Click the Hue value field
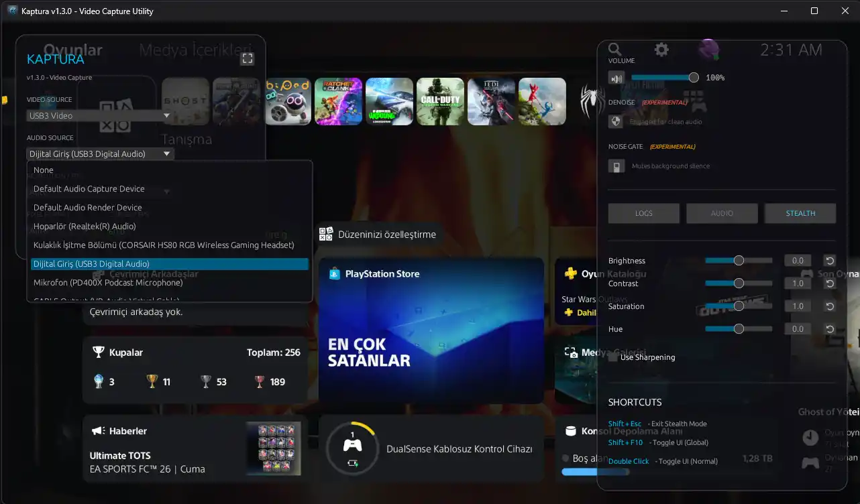This screenshot has height=504, width=860. [798, 329]
